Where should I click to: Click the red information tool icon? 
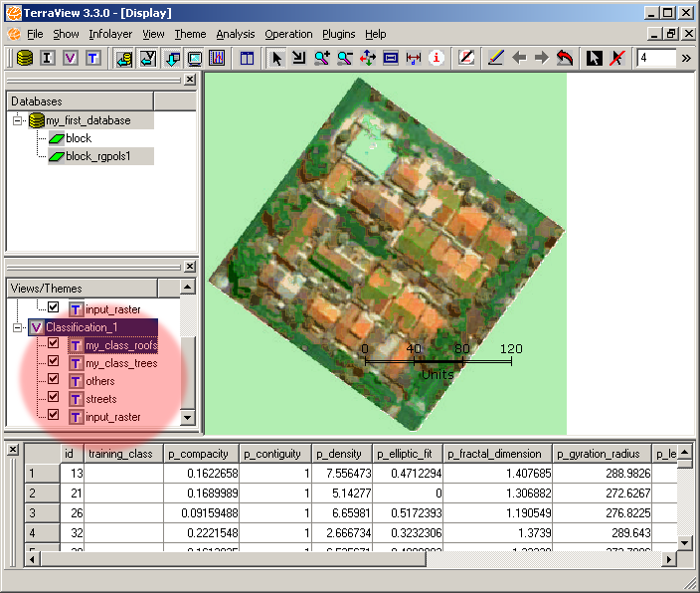(x=436, y=58)
